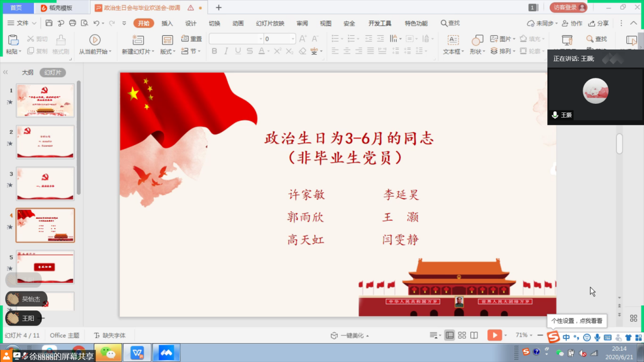
Task: Switch to the Outline (大纲) panel tab
Action: (28, 73)
